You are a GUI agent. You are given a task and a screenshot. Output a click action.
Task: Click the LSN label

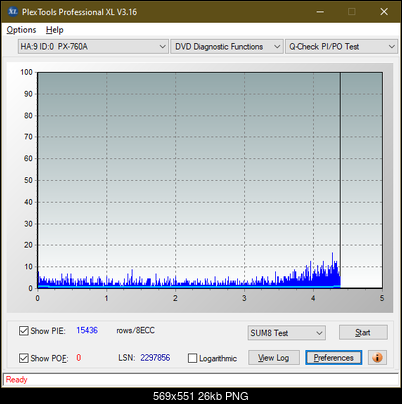click(126, 358)
